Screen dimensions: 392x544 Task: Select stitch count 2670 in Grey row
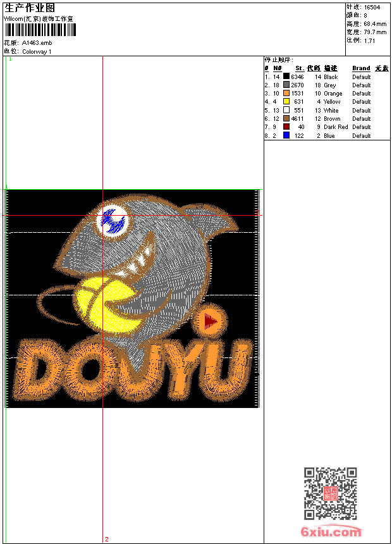click(x=297, y=85)
